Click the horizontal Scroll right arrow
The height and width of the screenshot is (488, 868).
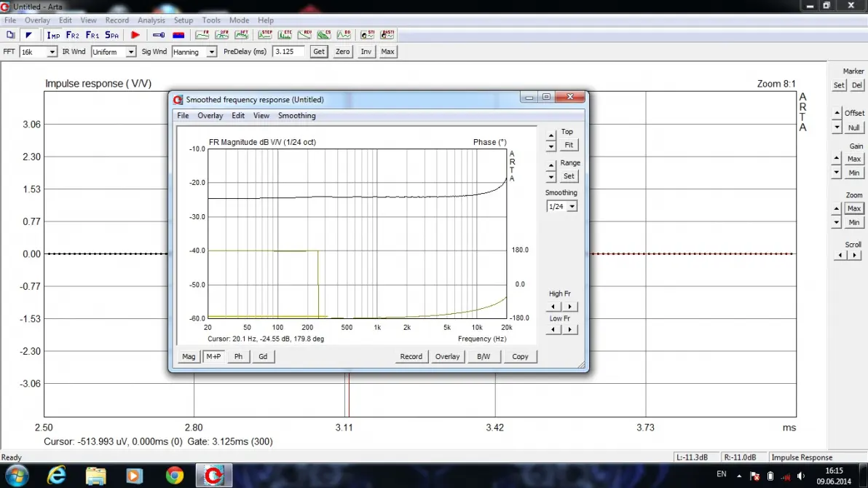pos(855,256)
